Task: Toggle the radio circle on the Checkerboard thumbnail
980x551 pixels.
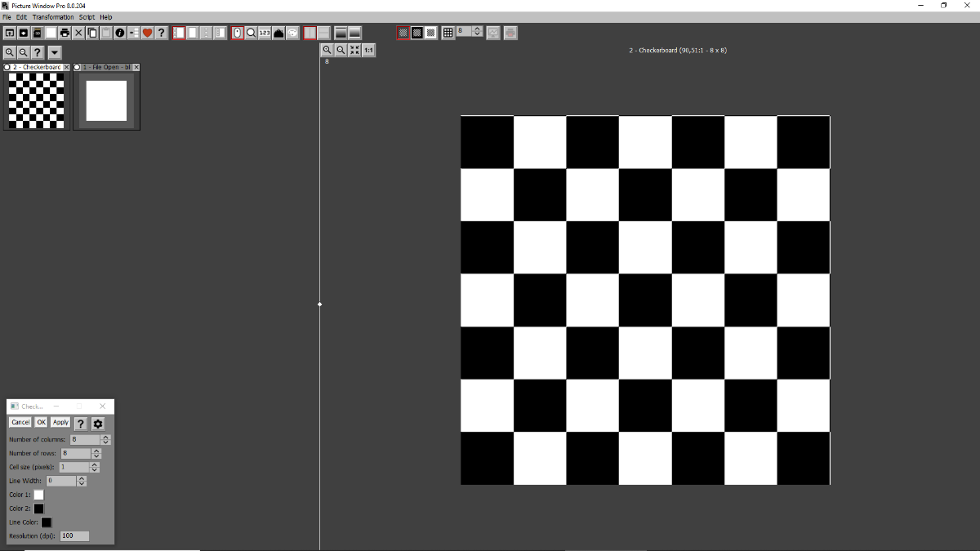Action: 7,67
